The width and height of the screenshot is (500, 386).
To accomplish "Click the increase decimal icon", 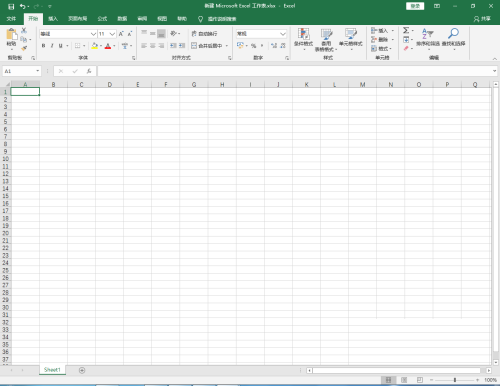I will click(274, 46).
